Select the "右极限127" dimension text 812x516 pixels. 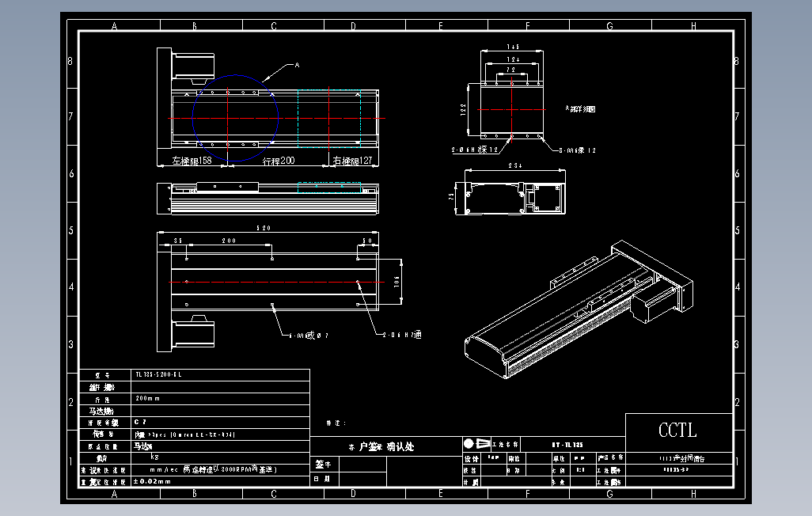tap(352, 161)
